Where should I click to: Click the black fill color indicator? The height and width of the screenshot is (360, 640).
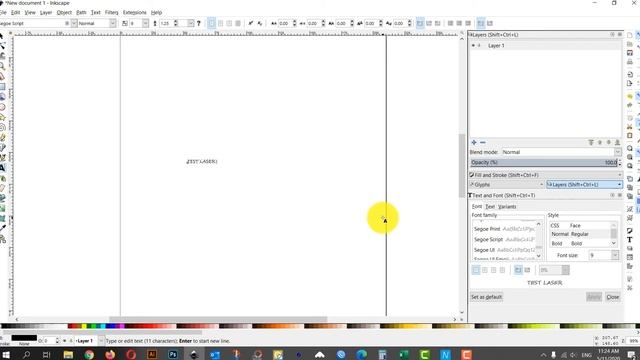point(24,338)
